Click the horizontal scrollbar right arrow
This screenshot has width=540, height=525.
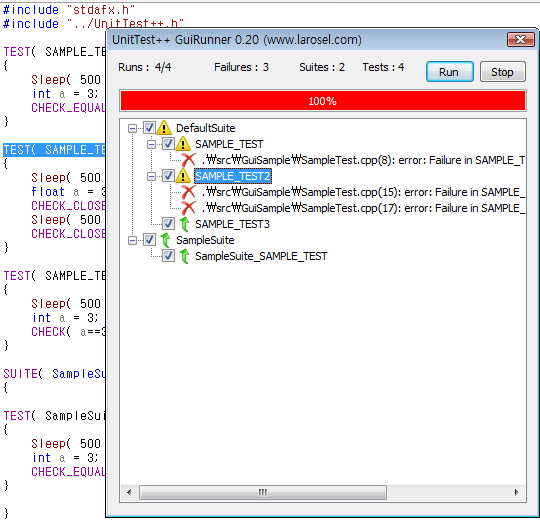[x=516, y=492]
